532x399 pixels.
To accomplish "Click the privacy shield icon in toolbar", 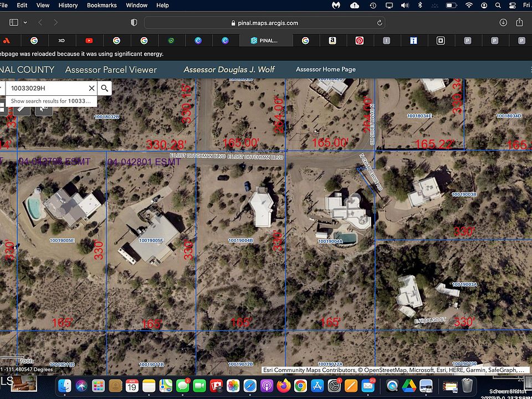I will [134, 23].
